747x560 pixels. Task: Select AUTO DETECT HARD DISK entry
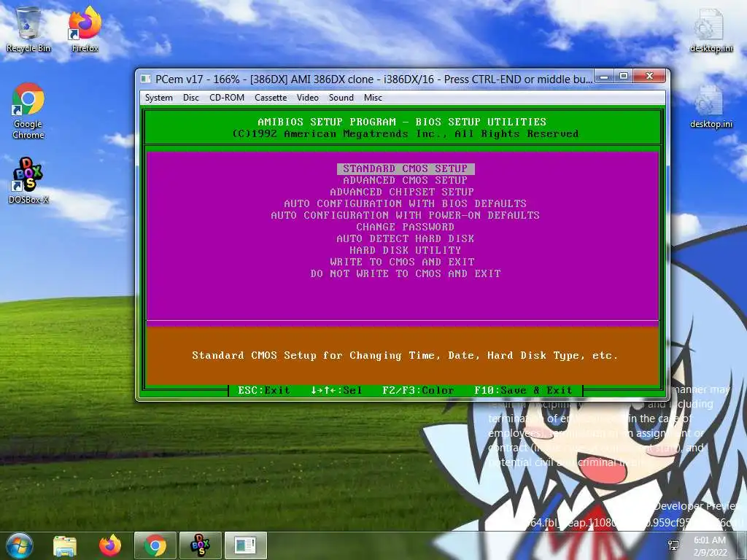pyautogui.click(x=406, y=238)
